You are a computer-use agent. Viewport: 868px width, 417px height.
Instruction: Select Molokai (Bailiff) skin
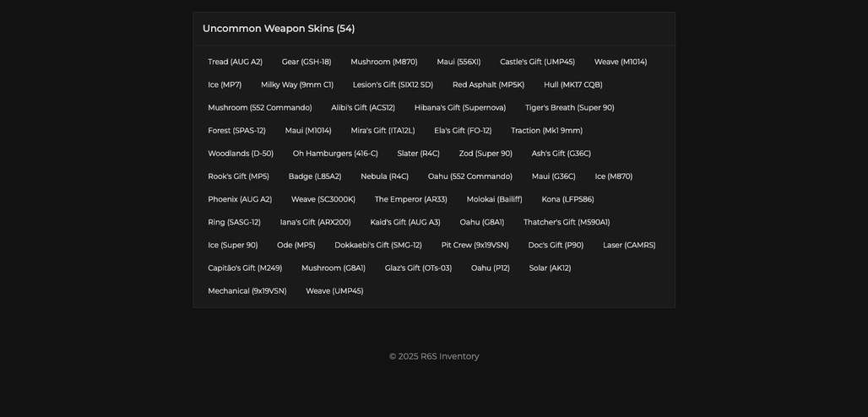[494, 199]
